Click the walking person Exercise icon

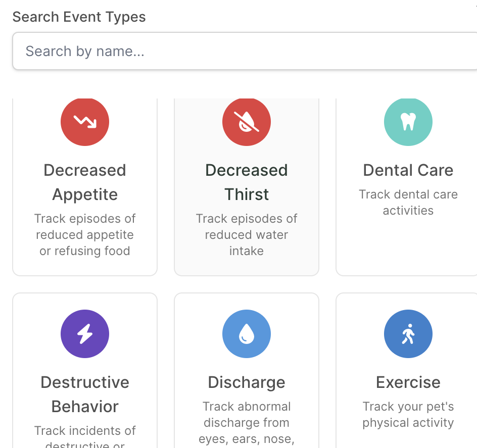[408, 334]
